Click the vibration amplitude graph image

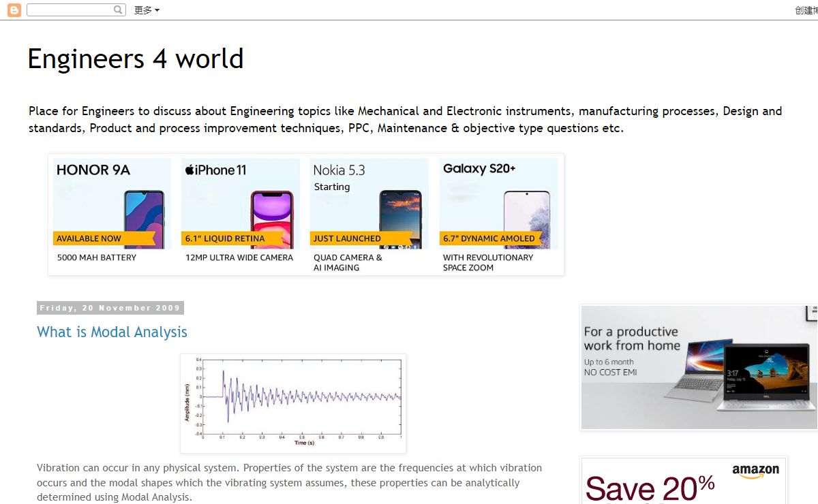[293, 403]
